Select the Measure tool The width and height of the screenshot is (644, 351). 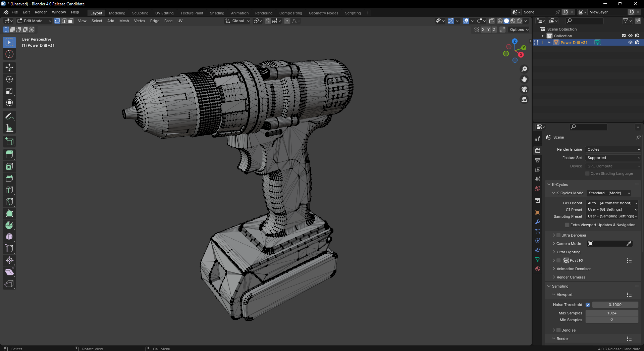pos(9,128)
